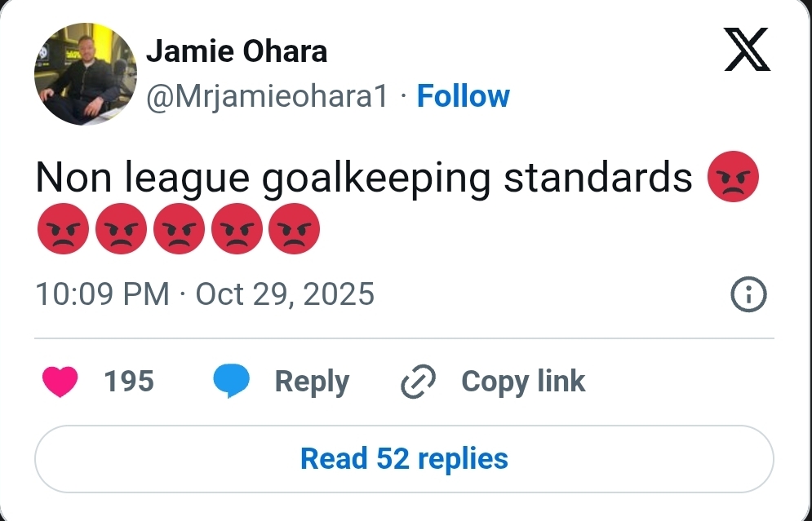Click the 195 likes count

(129, 382)
